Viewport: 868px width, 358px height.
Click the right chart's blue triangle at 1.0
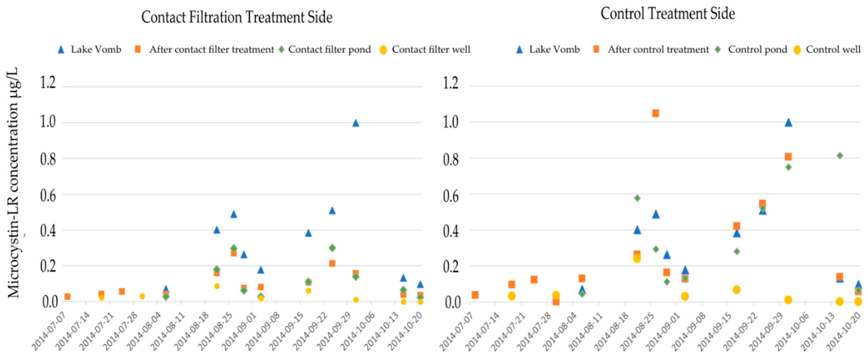788,122
